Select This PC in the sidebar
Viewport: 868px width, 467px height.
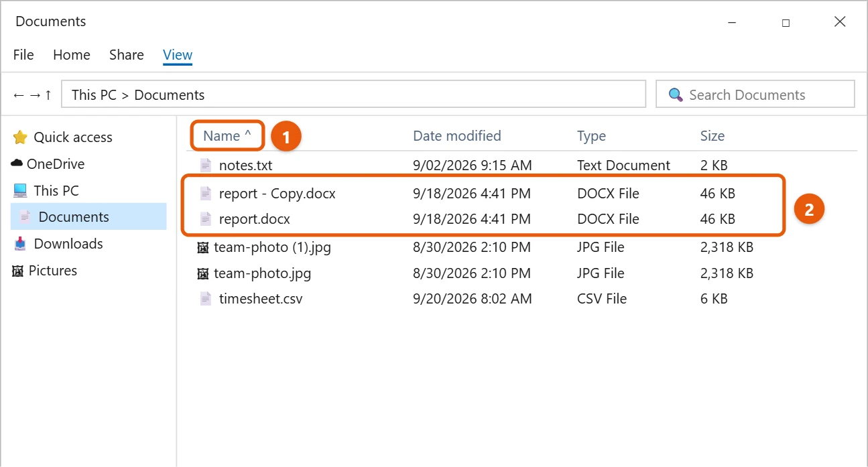[x=56, y=191]
